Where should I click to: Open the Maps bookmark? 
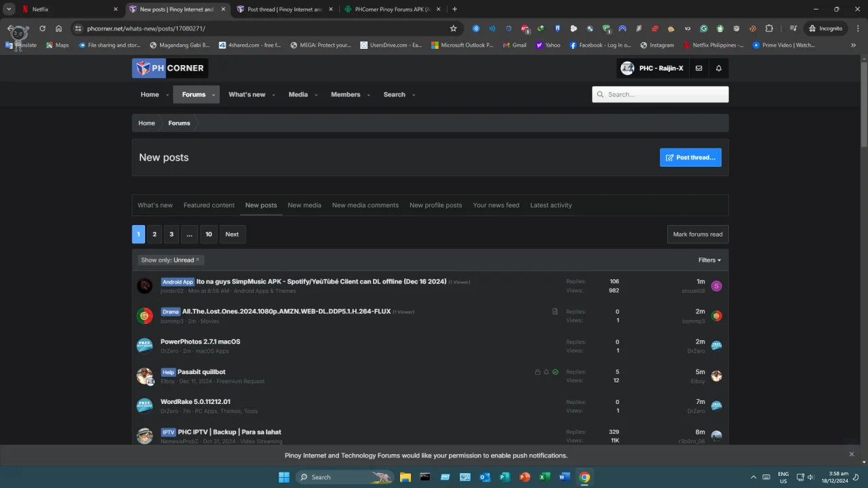[x=58, y=45]
